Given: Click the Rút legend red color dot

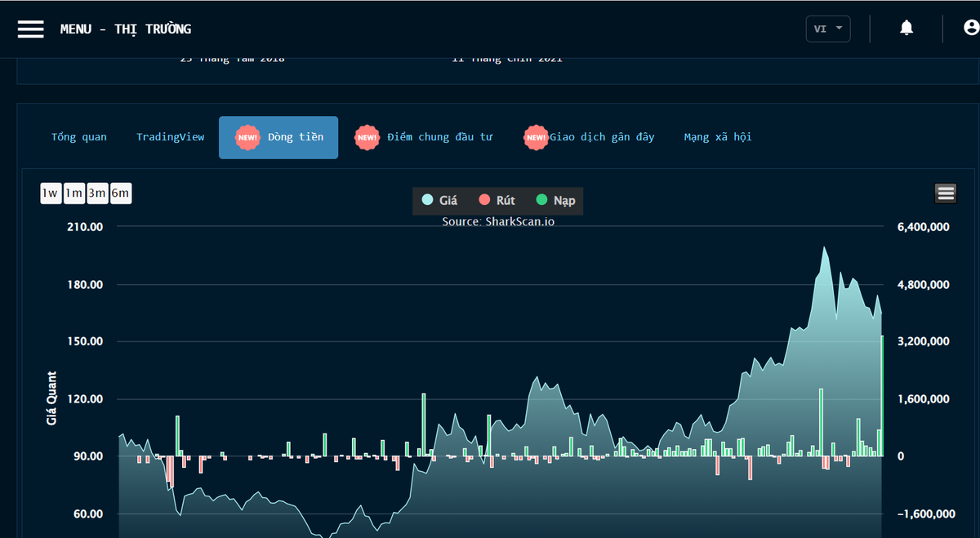Looking at the screenshot, I should (484, 200).
